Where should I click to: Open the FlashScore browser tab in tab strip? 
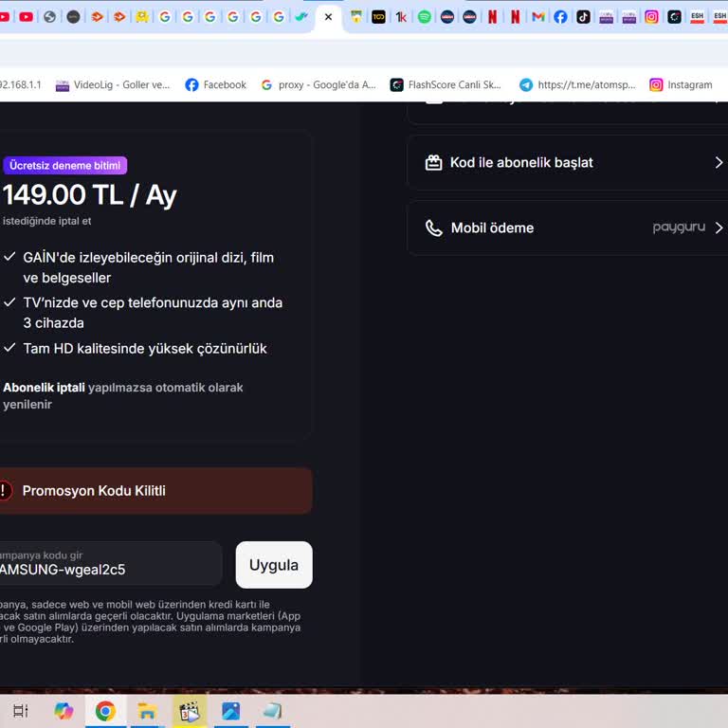point(674,17)
